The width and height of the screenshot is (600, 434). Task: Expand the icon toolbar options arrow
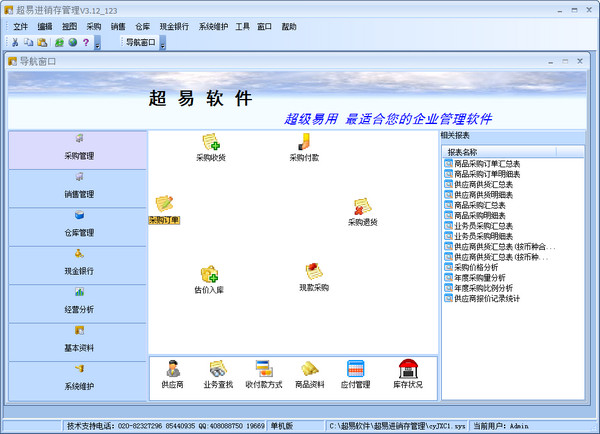(98, 43)
